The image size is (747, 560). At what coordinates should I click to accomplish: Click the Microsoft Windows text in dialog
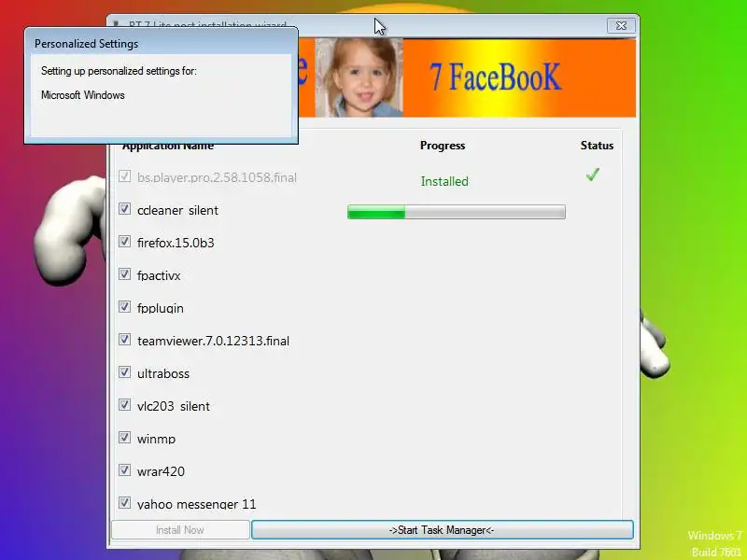[x=83, y=95]
